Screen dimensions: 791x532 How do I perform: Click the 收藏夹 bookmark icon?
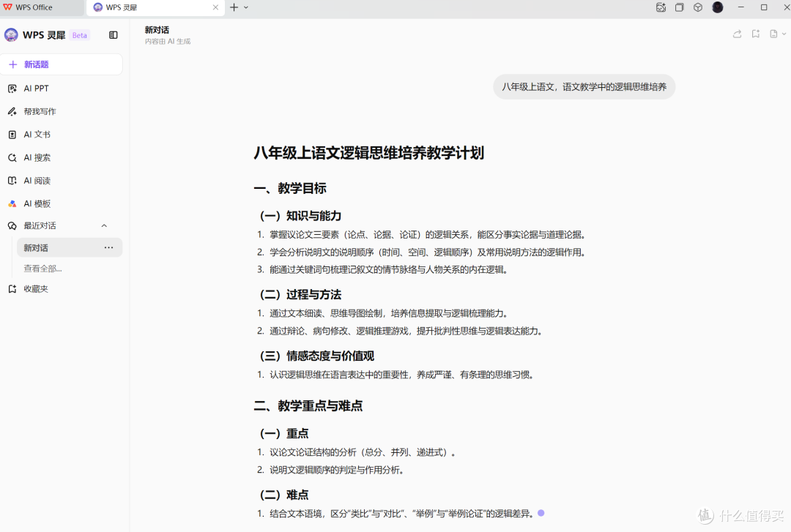coord(12,289)
